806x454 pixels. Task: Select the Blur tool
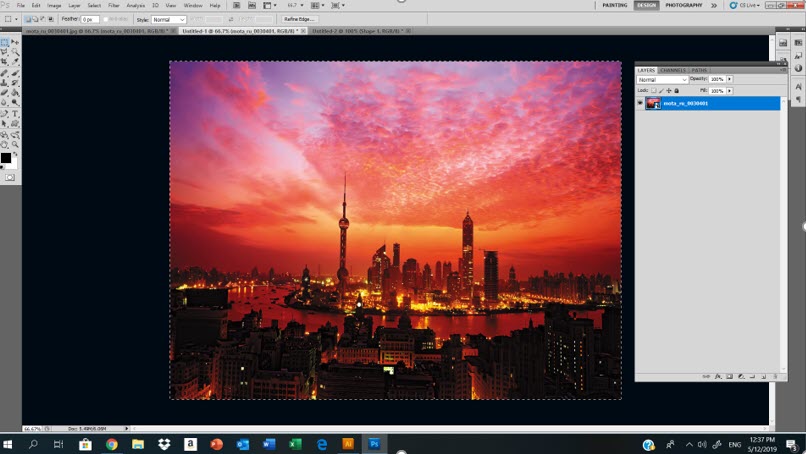[x=5, y=102]
